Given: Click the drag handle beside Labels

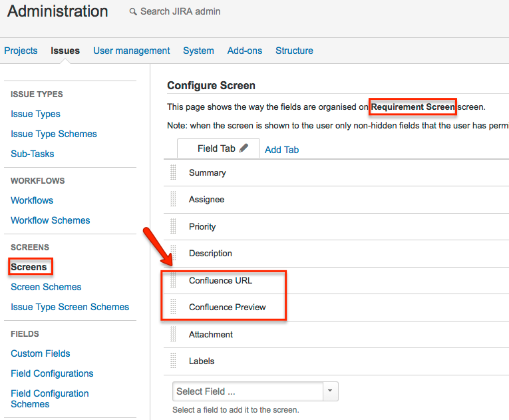Looking at the screenshot, I should pyautogui.click(x=173, y=361).
